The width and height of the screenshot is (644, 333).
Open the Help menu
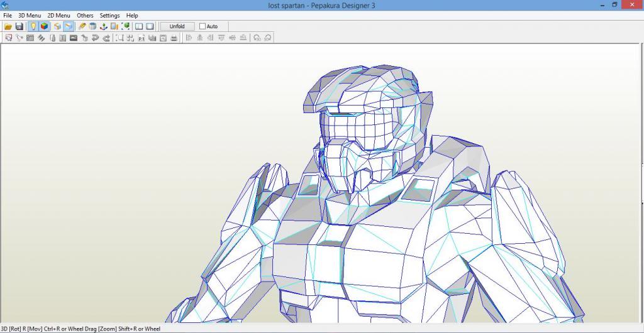tap(132, 15)
